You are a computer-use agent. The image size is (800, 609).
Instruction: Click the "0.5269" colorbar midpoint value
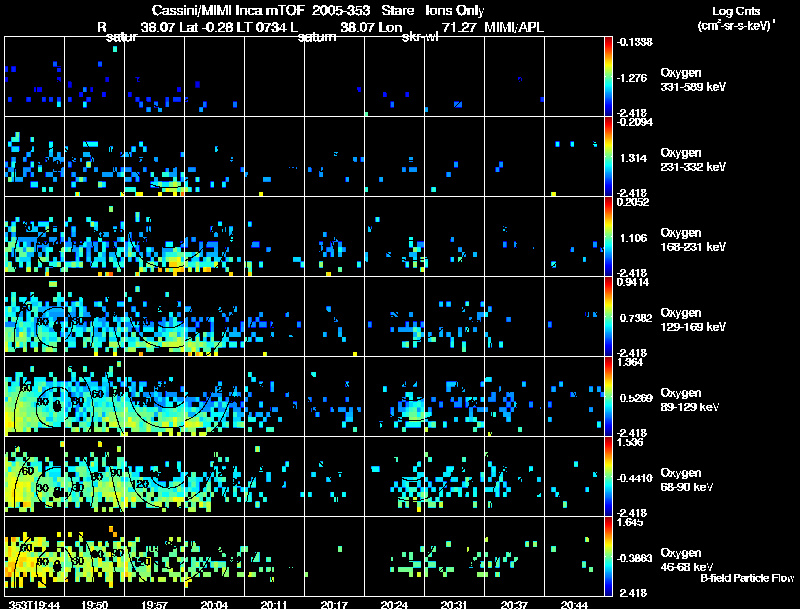click(636, 398)
